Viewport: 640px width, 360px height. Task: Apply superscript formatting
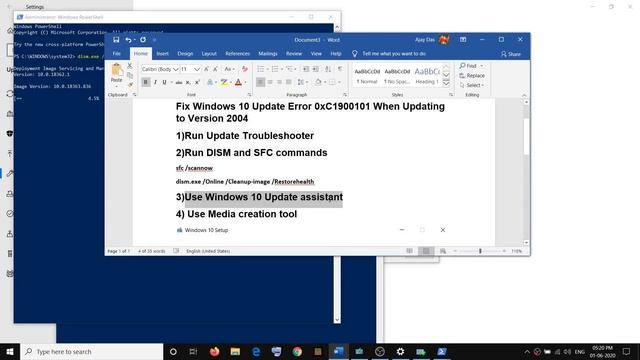pyautogui.click(x=197, y=82)
